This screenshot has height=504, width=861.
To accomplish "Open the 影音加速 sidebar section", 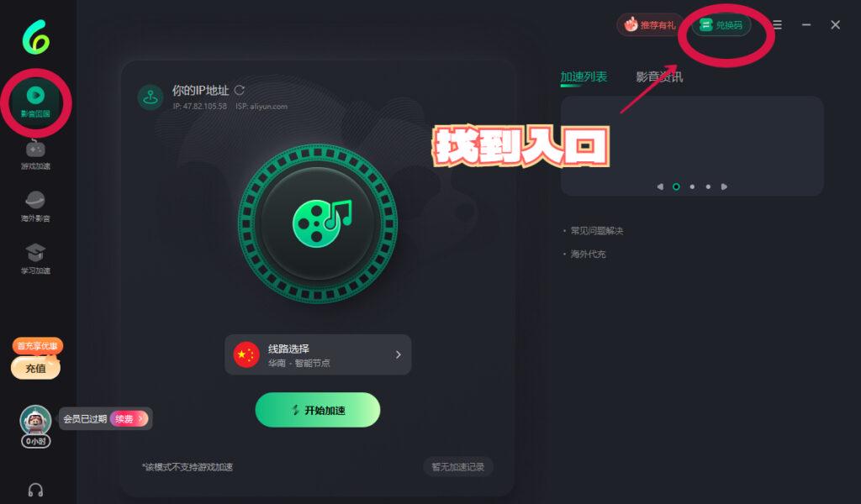I will (35, 102).
